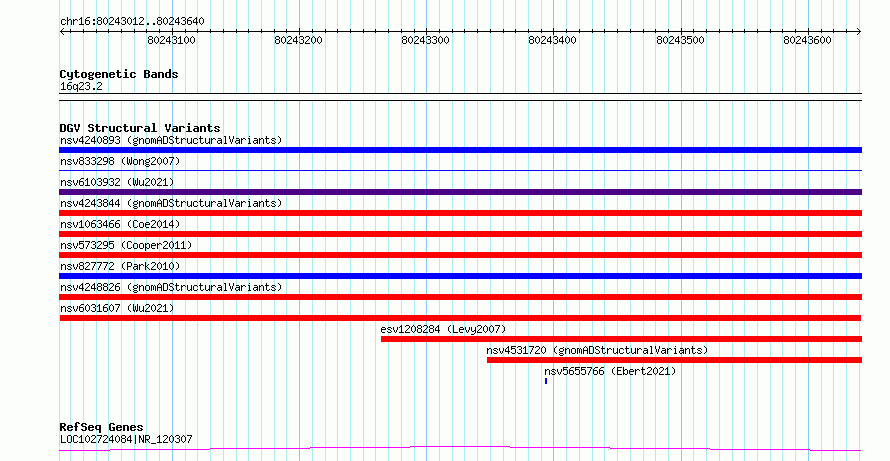The image size is (890, 461).
Task: Click the red nsv4531720 variant bar
Action: [x=674, y=360]
